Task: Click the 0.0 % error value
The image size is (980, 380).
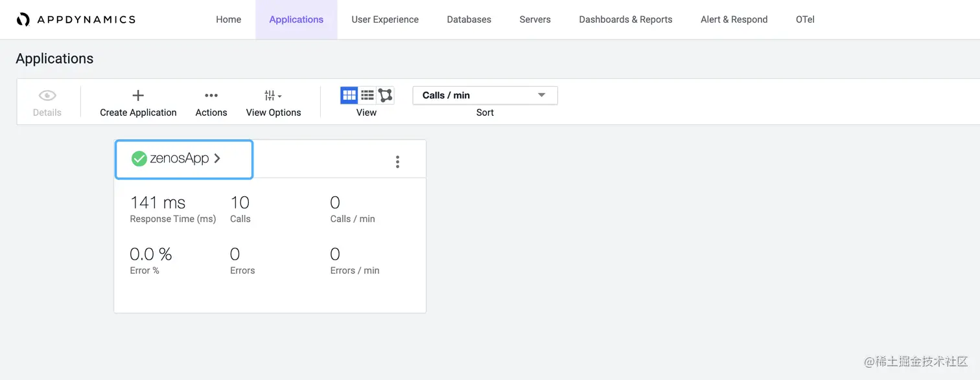Action: coord(151,254)
